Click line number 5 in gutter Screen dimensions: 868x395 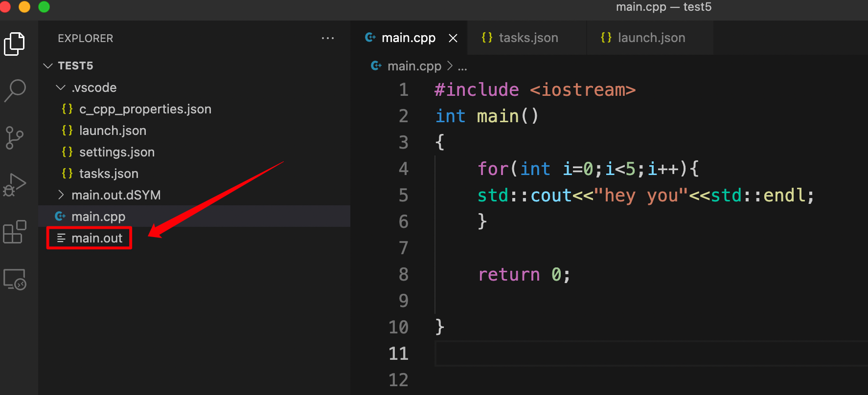coord(404,195)
